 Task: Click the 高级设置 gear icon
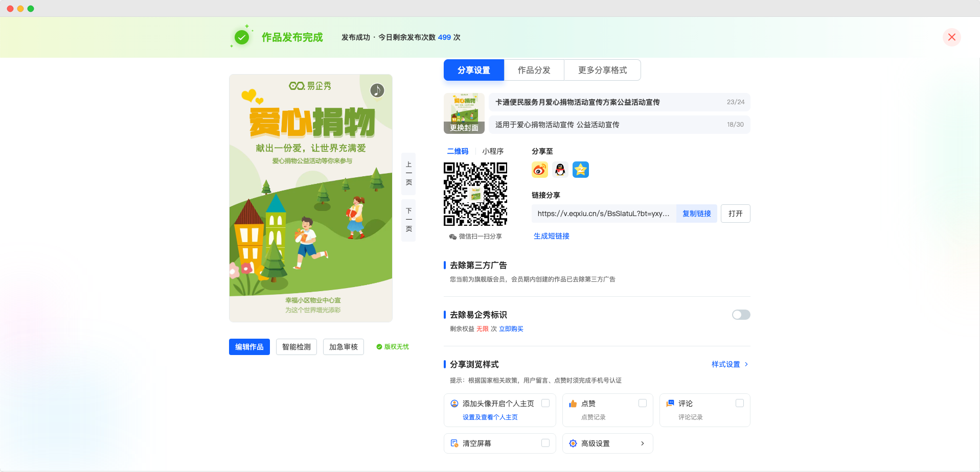tap(573, 443)
